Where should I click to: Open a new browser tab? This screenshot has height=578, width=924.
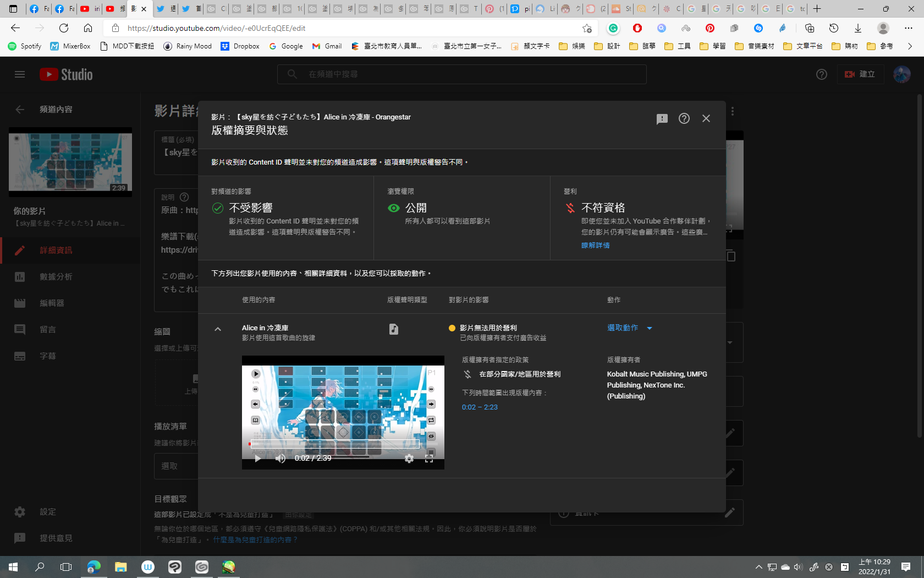pyautogui.click(x=817, y=9)
